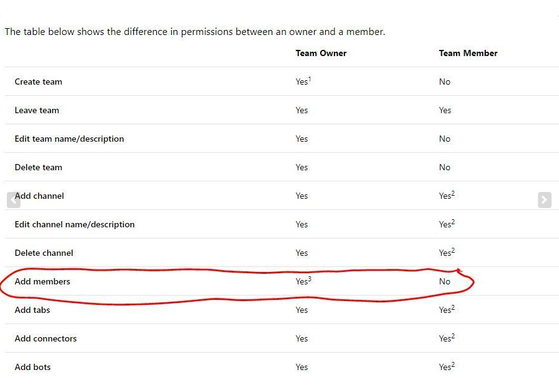Screen dimensions: 559x387
Task: Click the circled Add members label
Action: [x=42, y=281]
